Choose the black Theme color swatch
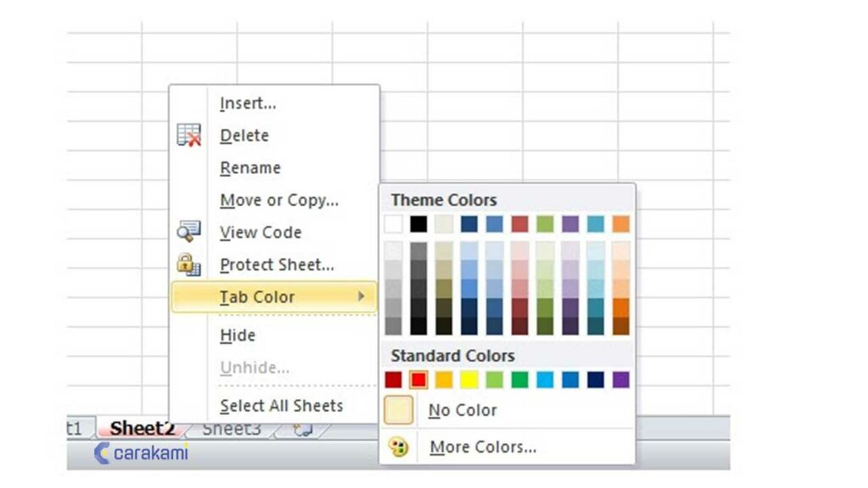The height and width of the screenshot is (488, 868). pos(420,224)
